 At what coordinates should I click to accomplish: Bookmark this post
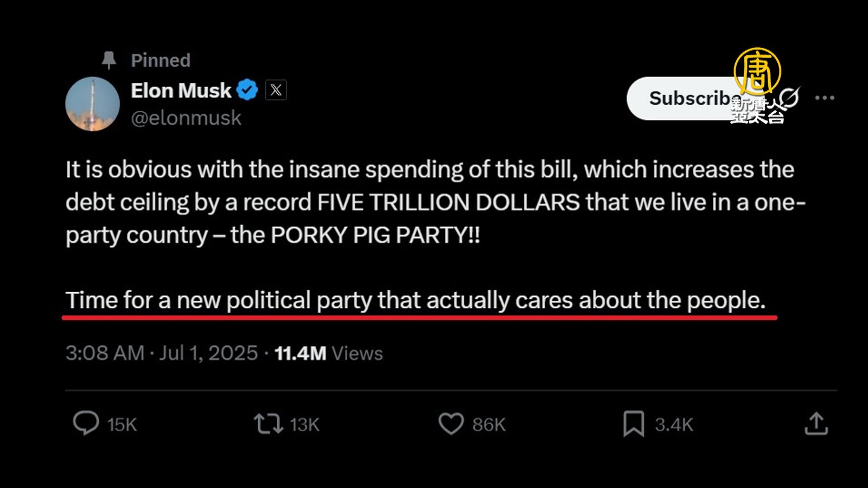pyautogui.click(x=633, y=423)
